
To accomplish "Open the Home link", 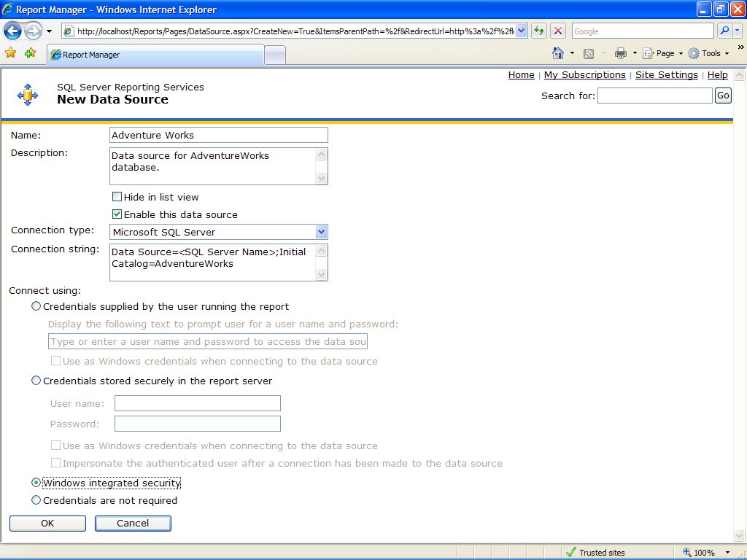I will tap(521, 75).
